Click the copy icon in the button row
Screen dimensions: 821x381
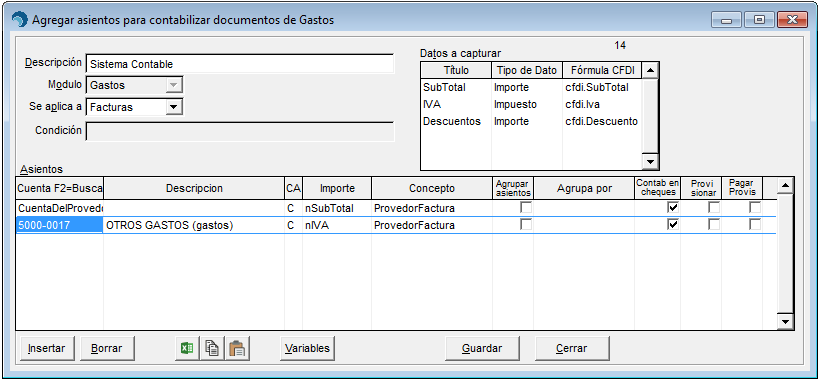pos(212,348)
